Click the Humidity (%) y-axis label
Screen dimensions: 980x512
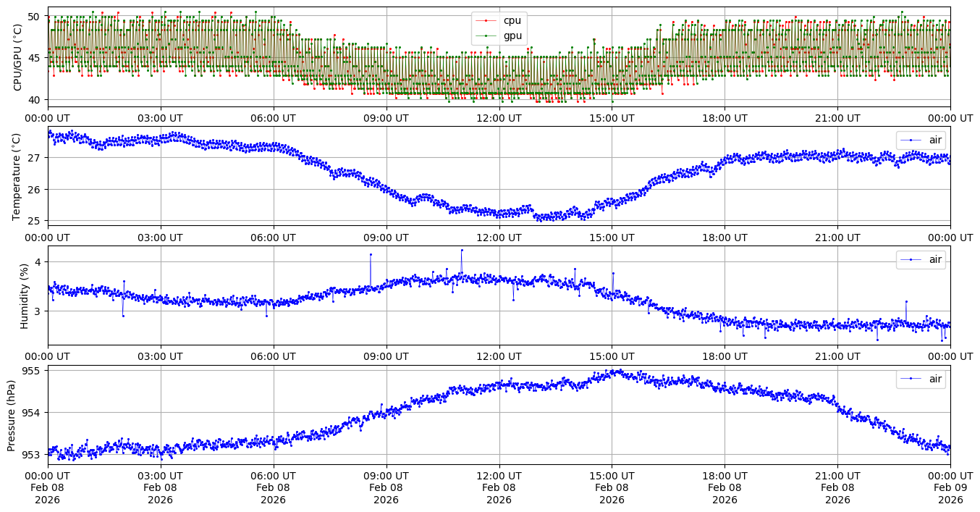pos(24,295)
